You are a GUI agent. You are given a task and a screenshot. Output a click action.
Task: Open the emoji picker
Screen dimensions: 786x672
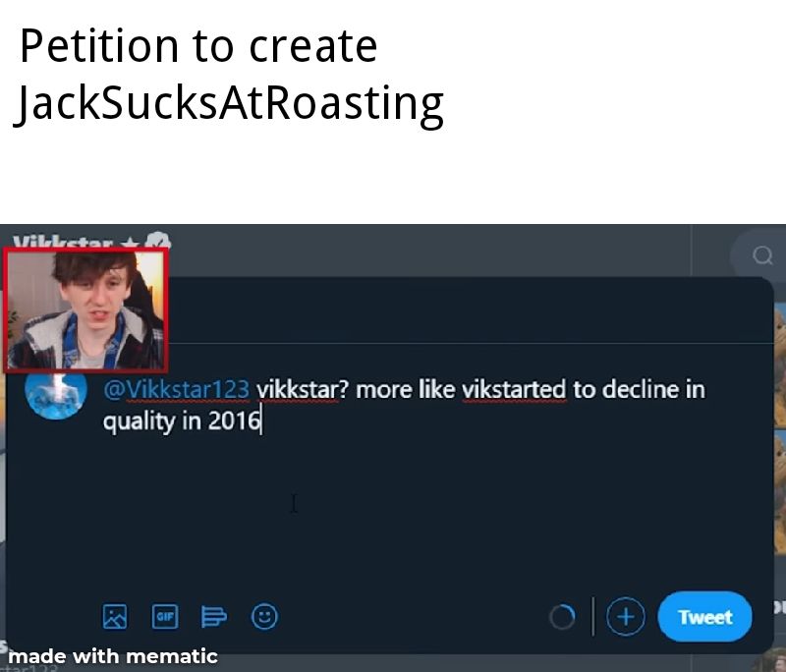click(264, 616)
